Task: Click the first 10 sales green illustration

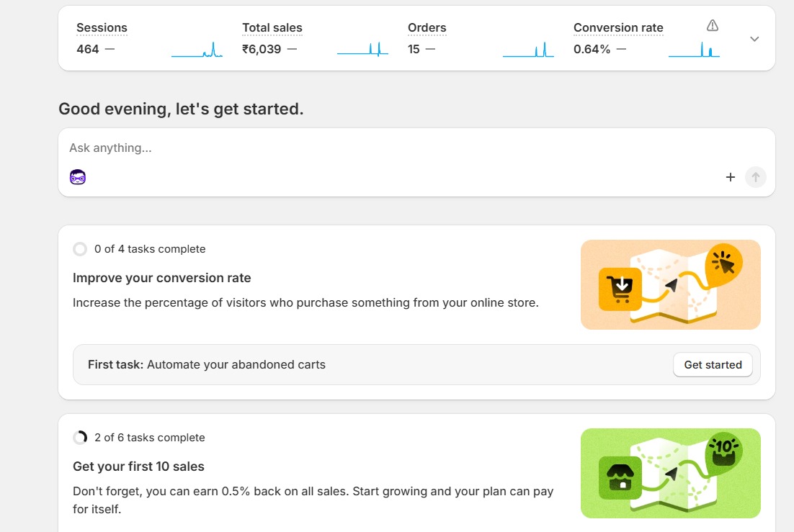Action: (670, 473)
